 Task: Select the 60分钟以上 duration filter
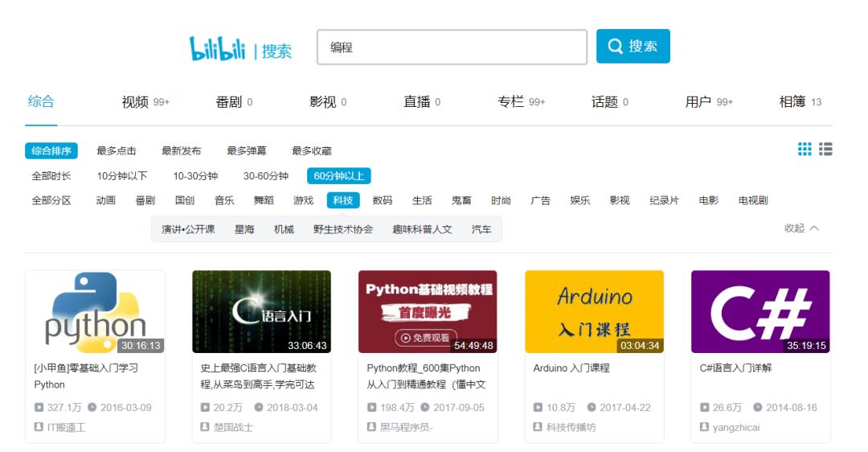(339, 175)
